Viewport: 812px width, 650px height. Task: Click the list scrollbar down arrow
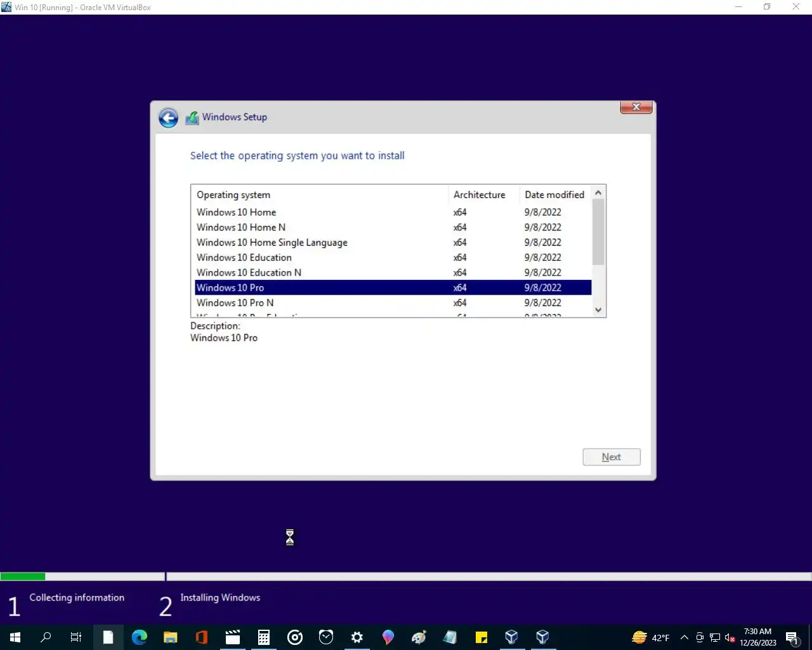(598, 310)
